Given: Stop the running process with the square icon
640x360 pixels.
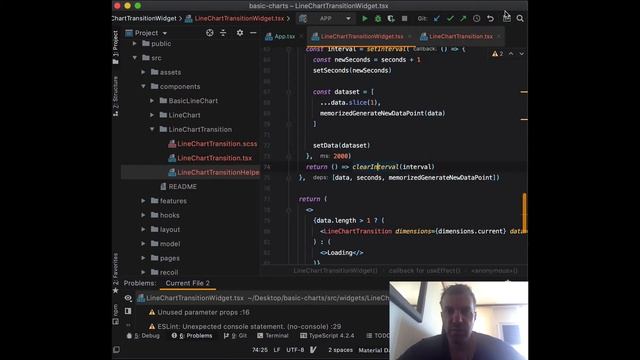Looking at the screenshot, I should 404,18.
